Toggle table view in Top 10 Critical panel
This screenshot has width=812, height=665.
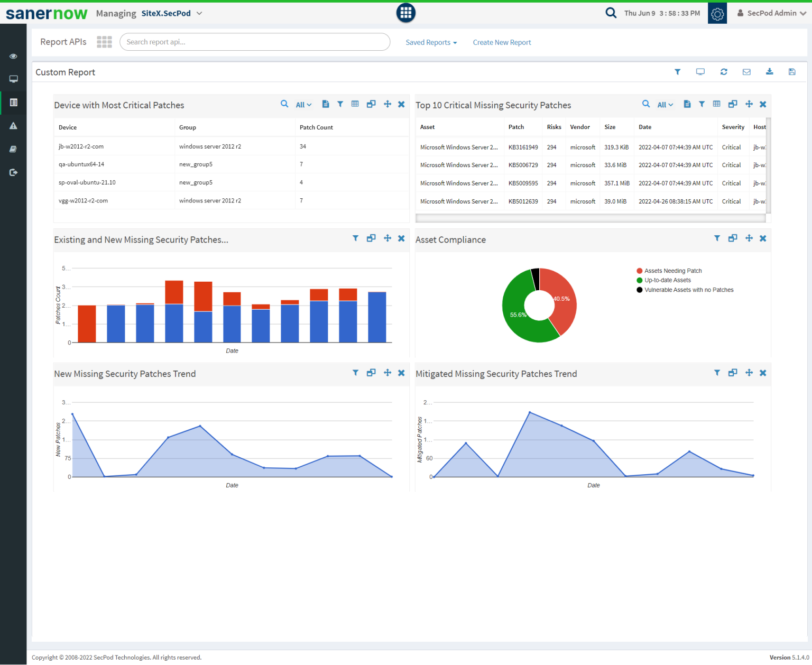click(x=716, y=104)
